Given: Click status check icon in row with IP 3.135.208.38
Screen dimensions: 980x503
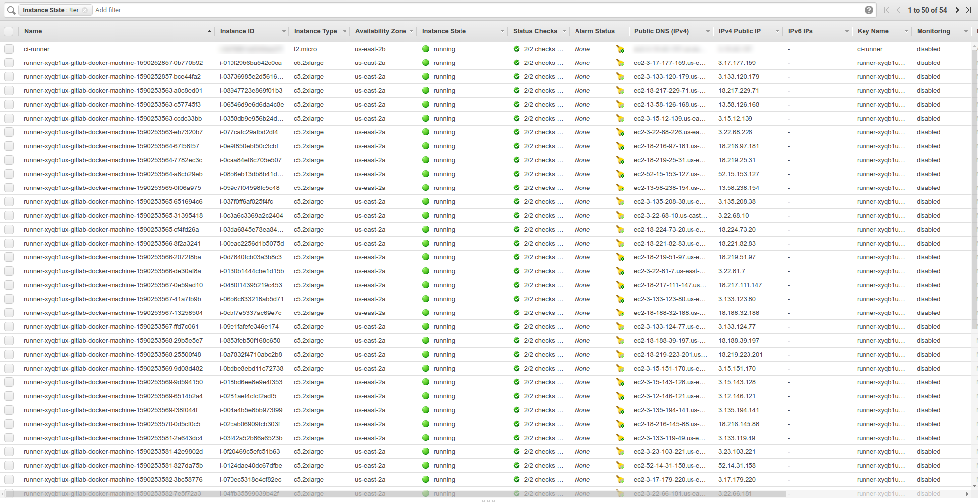Looking at the screenshot, I should pyautogui.click(x=517, y=201).
